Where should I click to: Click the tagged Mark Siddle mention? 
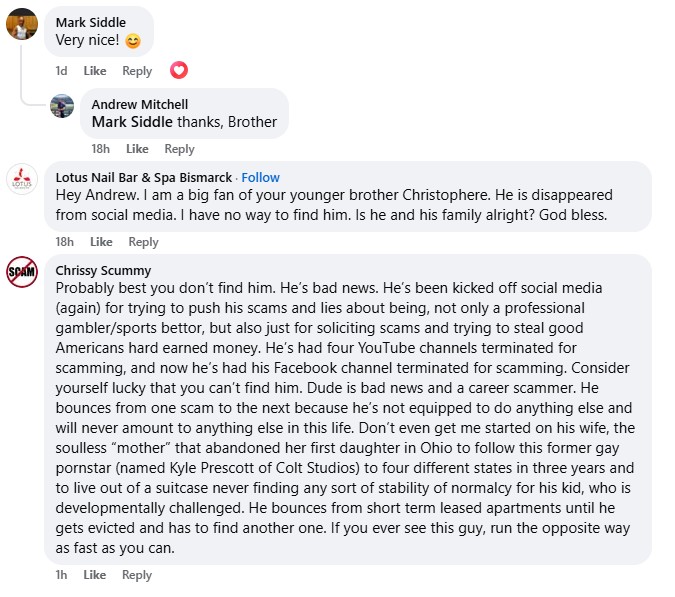click(132, 122)
